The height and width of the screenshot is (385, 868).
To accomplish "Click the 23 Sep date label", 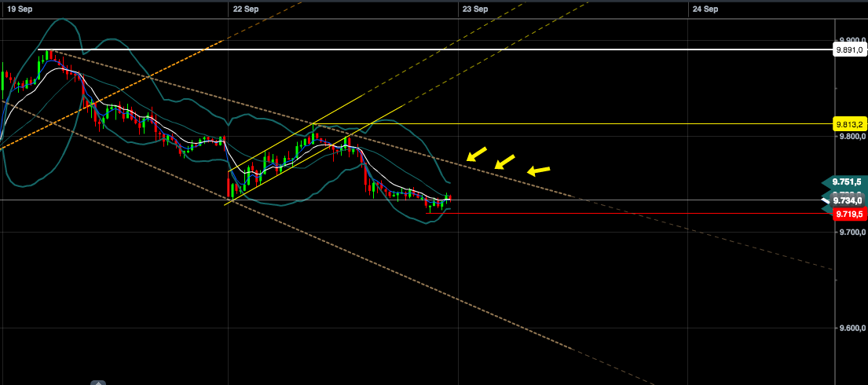I will pos(475,9).
